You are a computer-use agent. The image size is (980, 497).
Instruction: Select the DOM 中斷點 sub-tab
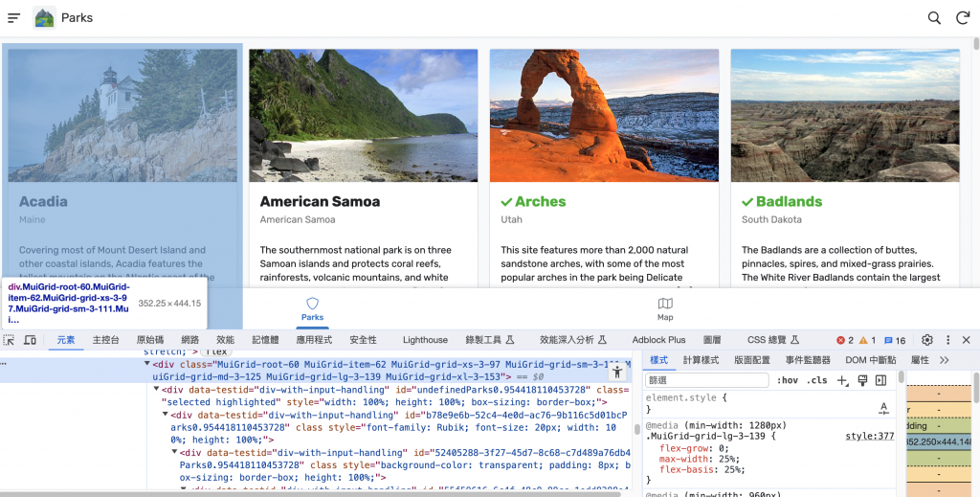871,360
